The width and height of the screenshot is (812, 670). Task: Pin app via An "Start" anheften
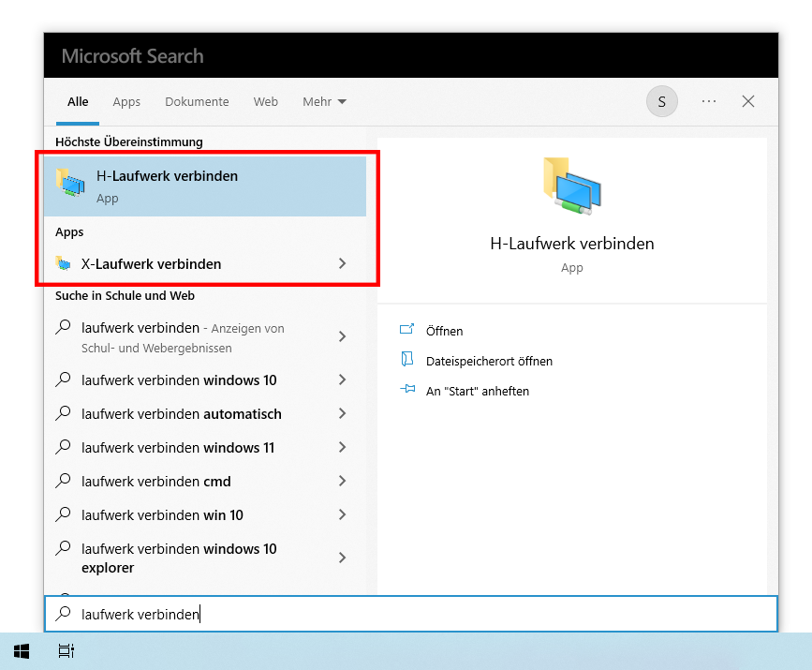click(477, 391)
